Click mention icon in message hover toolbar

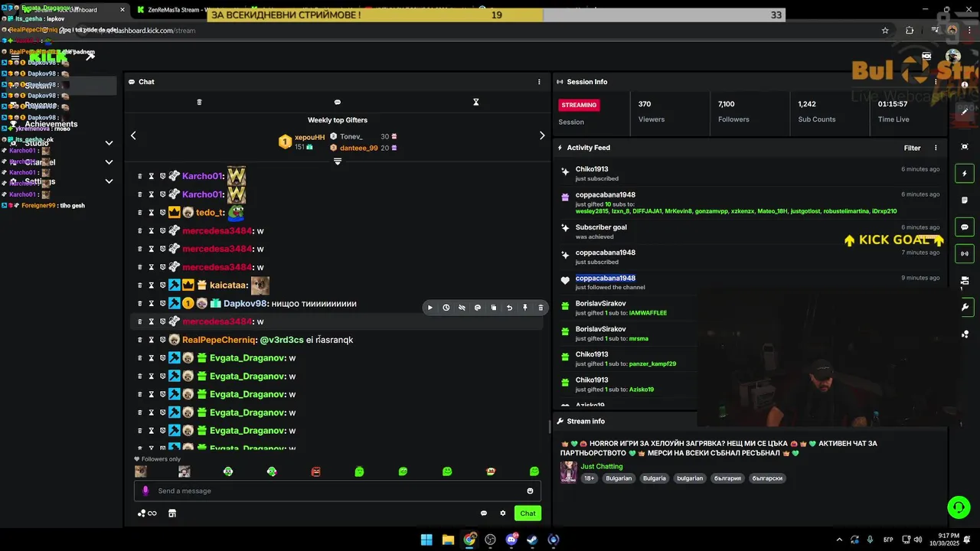click(478, 308)
